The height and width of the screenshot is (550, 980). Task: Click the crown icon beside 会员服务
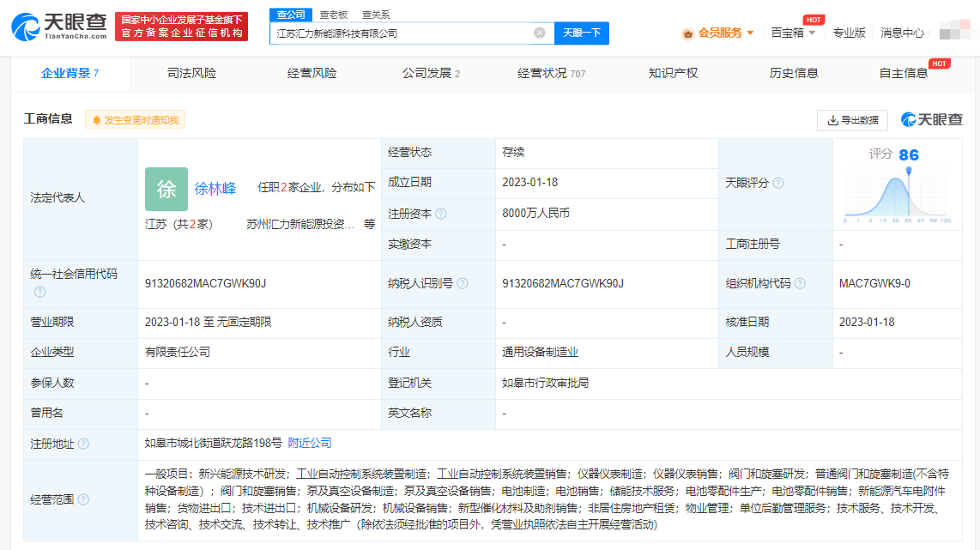point(687,32)
